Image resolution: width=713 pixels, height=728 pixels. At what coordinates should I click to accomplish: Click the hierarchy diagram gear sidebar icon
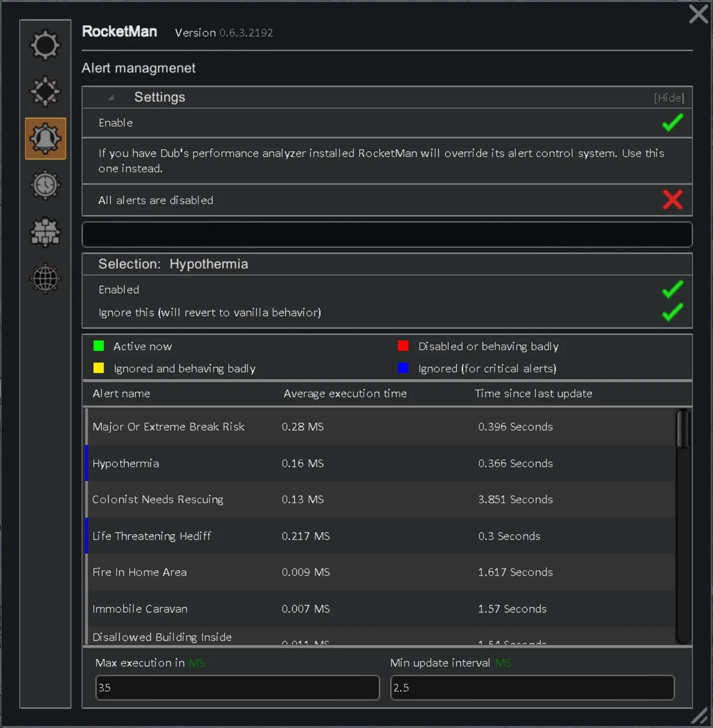tap(45, 232)
